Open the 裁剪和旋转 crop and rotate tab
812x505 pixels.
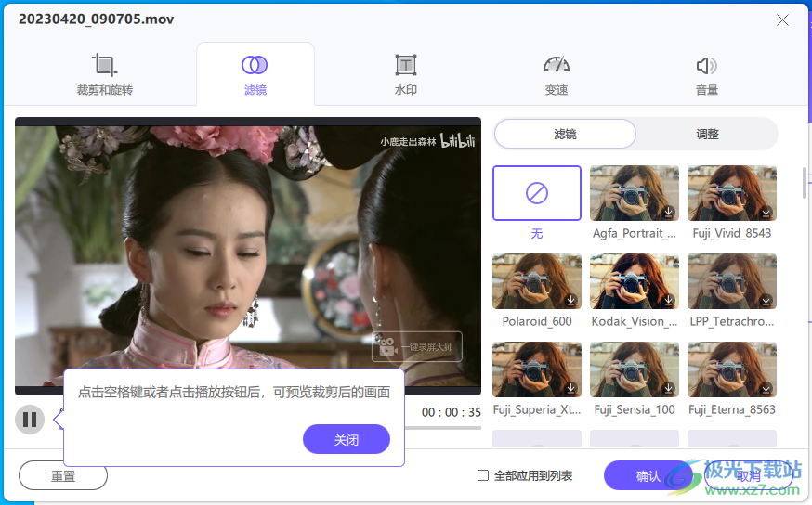coord(105,75)
